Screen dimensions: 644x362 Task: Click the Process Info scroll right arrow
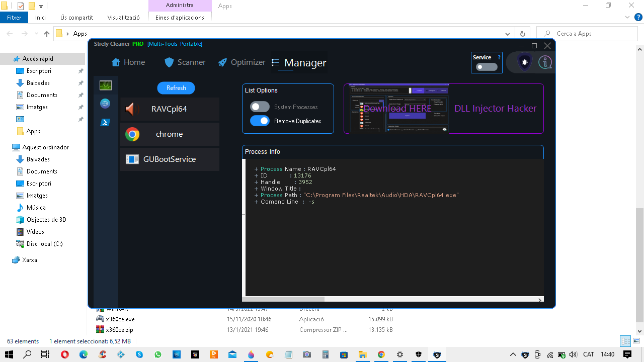[x=540, y=300]
